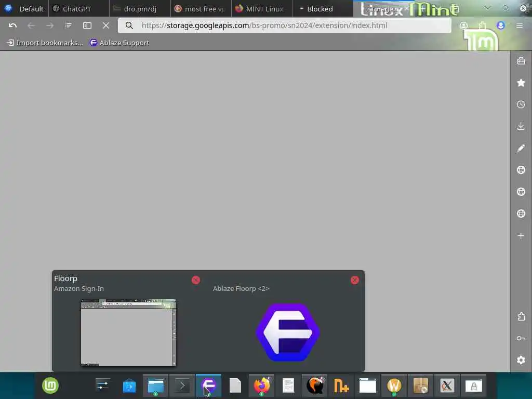Add a new web panel with plus
The image size is (532, 399).
click(521, 235)
